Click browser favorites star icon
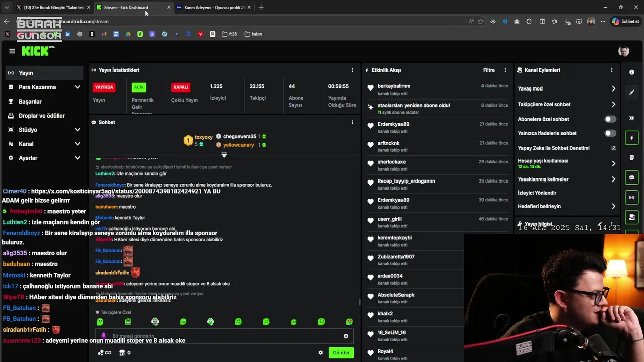Screen dimensions: 644x362 point(480,21)
